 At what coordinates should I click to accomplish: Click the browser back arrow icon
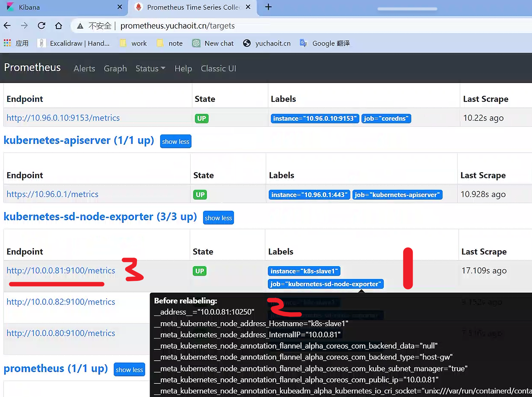coord(7,26)
